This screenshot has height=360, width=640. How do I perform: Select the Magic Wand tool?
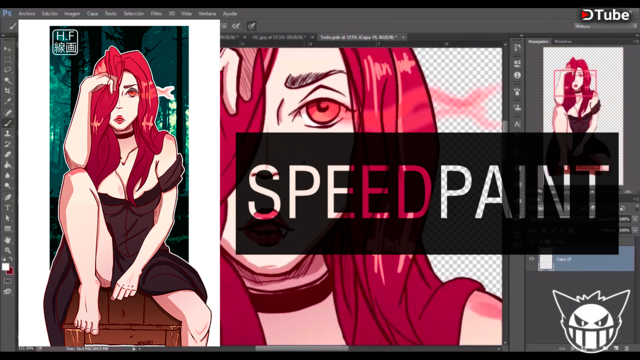pos(8,81)
